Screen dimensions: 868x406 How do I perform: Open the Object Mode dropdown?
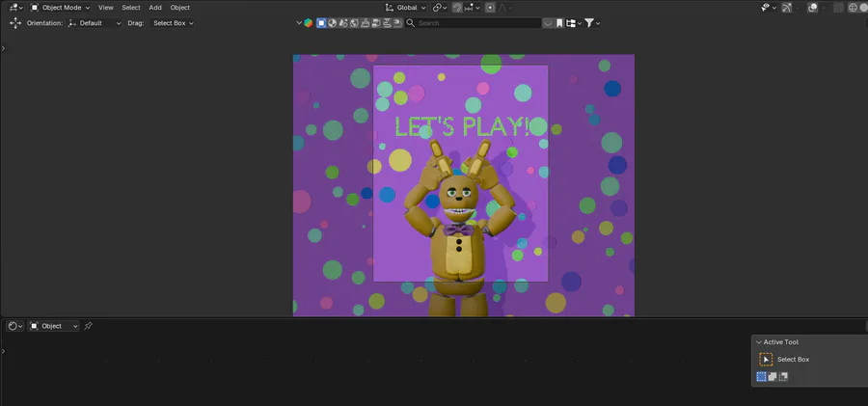[60, 8]
